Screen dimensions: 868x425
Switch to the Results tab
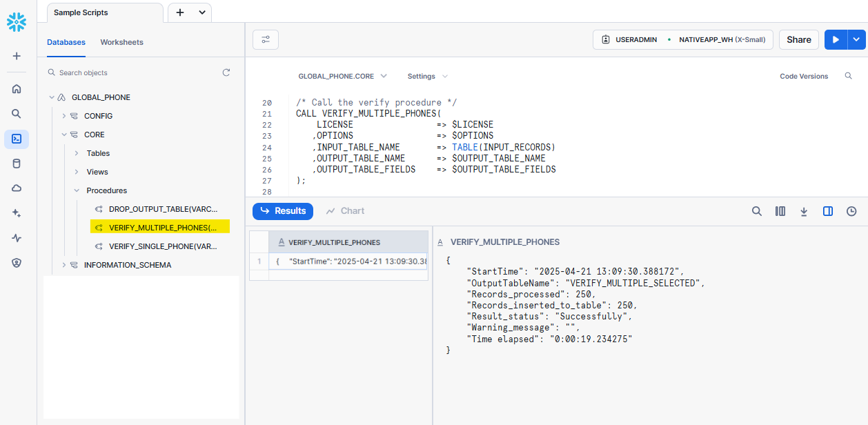[283, 211]
